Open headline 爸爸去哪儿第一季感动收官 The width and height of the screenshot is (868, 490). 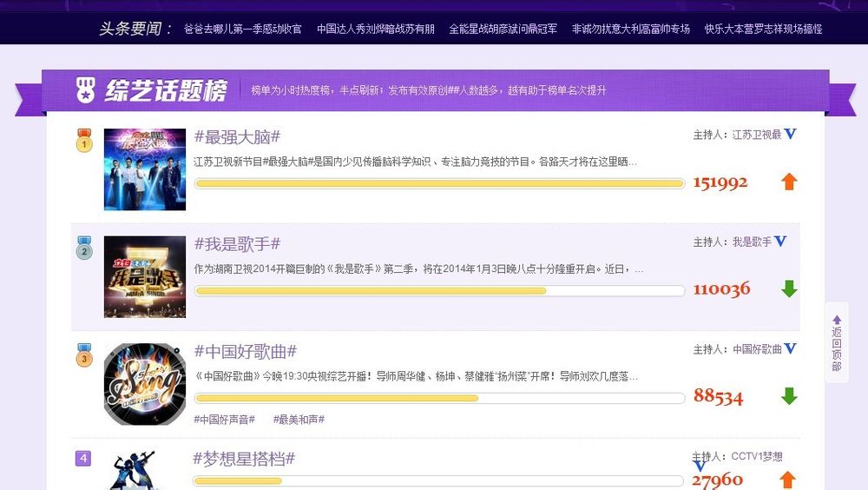click(242, 29)
